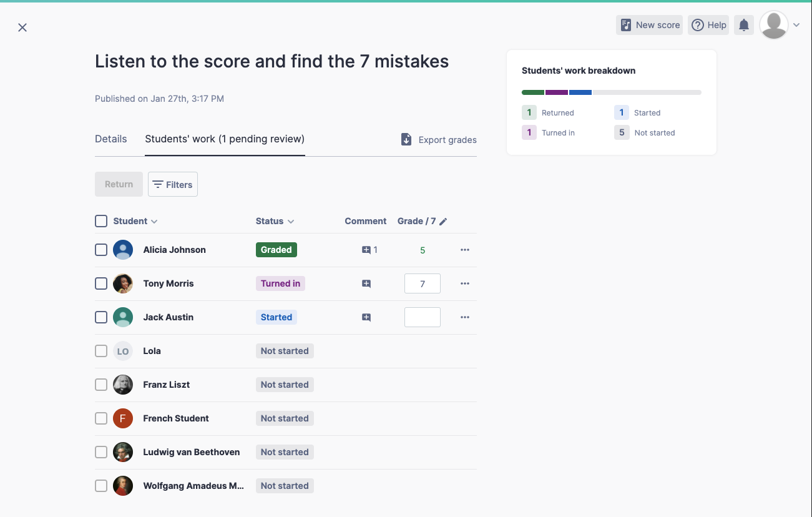Viewport: 812px width, 517px height.
Task: Click Jack Austin's empty grade field
Action: pos(423,317)
